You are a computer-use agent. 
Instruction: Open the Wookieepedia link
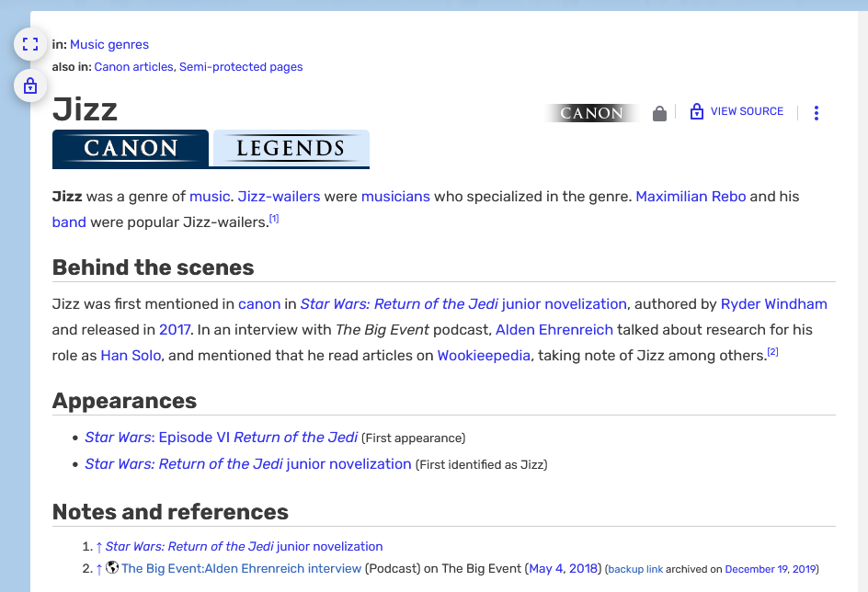click(484, 355)
